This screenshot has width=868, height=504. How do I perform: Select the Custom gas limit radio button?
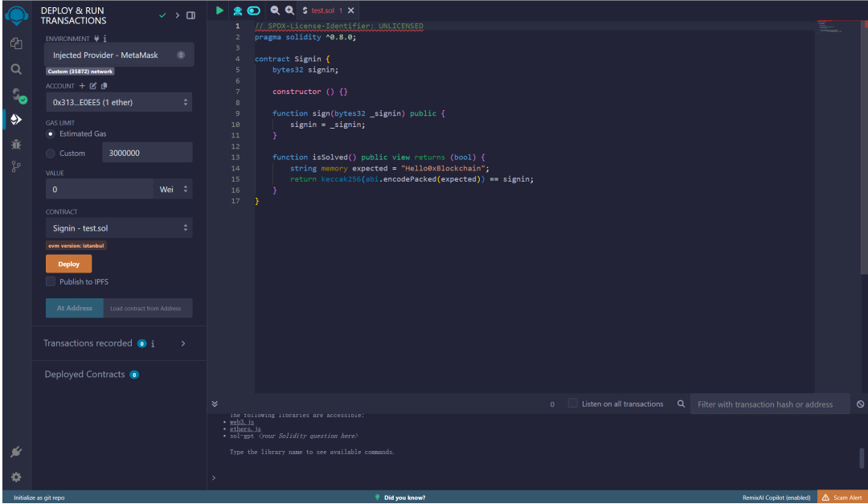[x=51, y=153]
